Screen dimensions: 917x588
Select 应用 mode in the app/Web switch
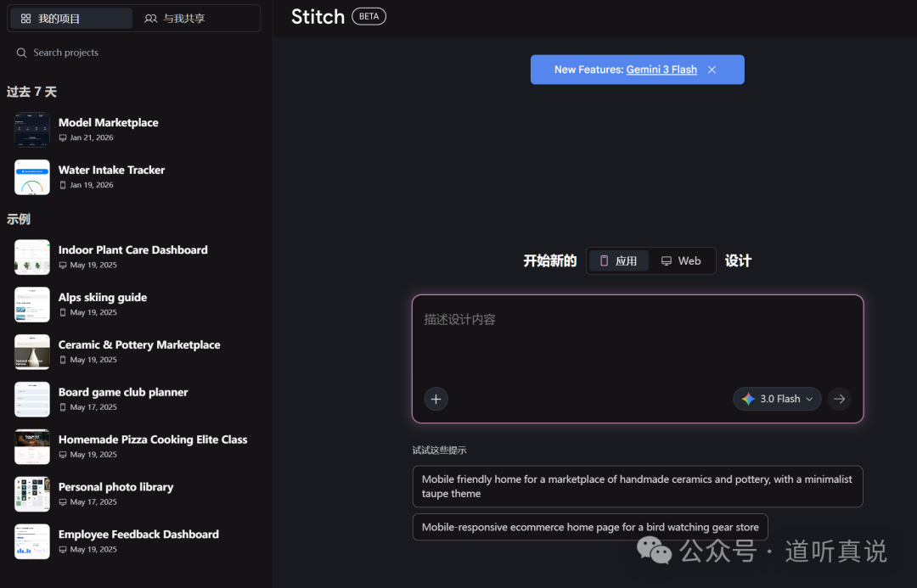tap(618, 260)
